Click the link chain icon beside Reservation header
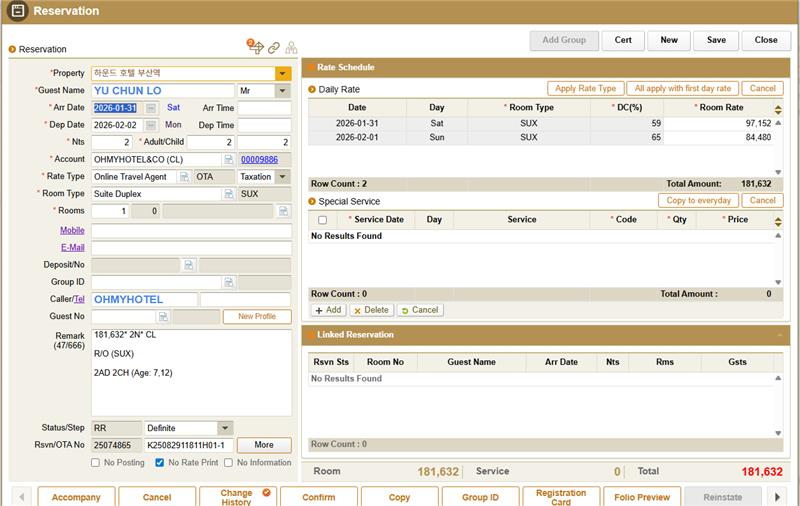800x506 pixels. pos(273,48)
